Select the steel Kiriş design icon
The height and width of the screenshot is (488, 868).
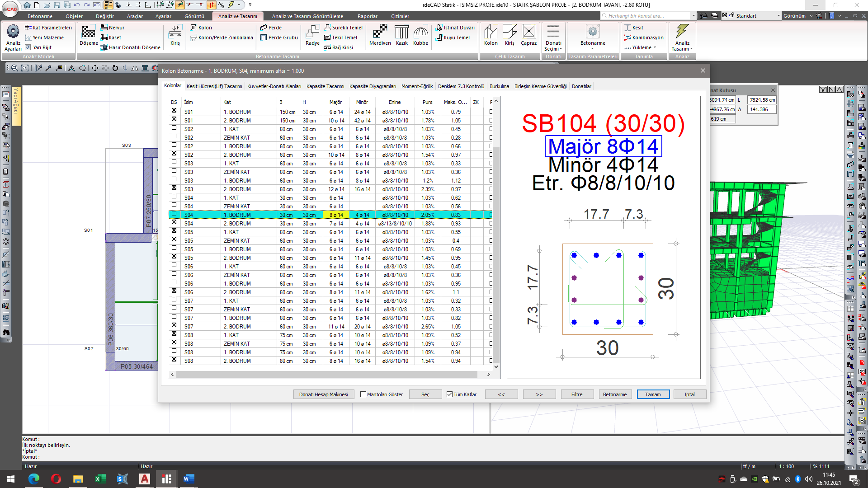[x=509, y=35]
